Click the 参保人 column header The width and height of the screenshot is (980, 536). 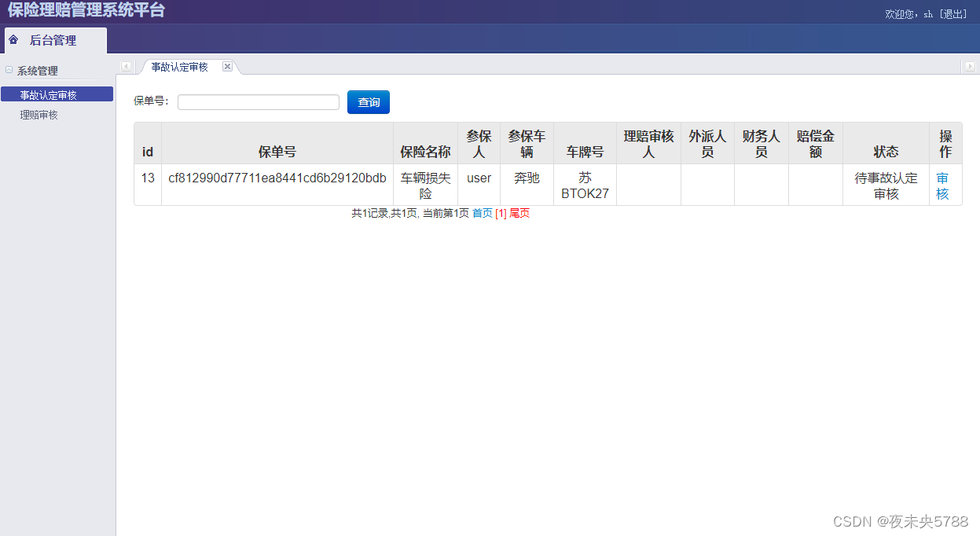[479, 143]
